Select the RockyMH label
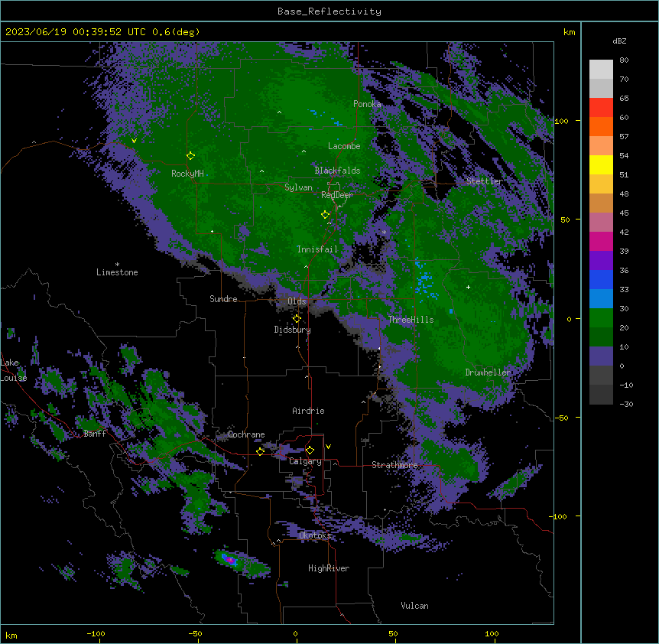Viewport: 659px width, 644px height. (x=187, y=174)
